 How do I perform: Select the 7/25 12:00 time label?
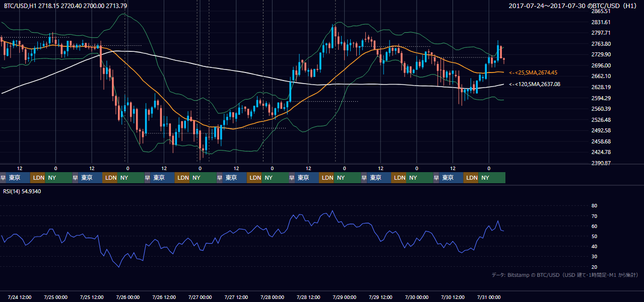[x=92, y=297]
